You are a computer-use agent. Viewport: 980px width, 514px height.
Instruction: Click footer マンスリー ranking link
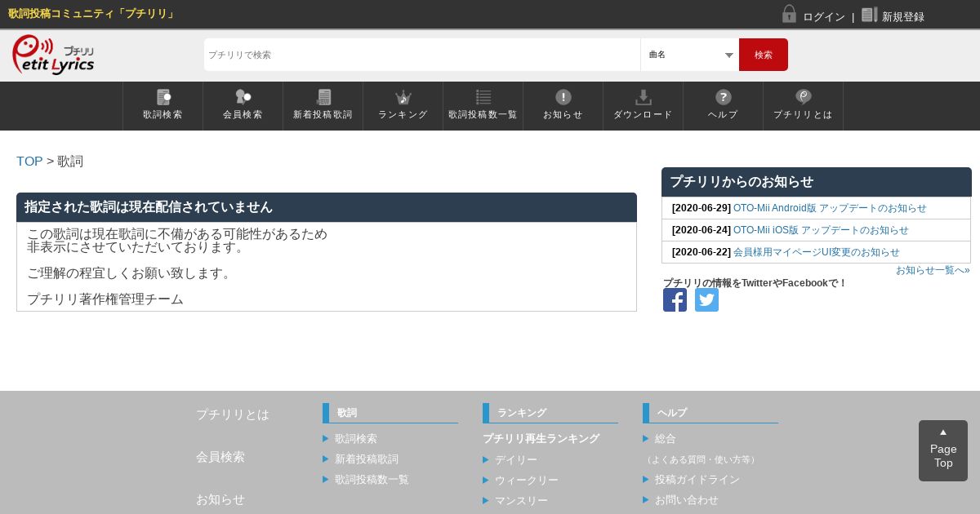(521, 501)
